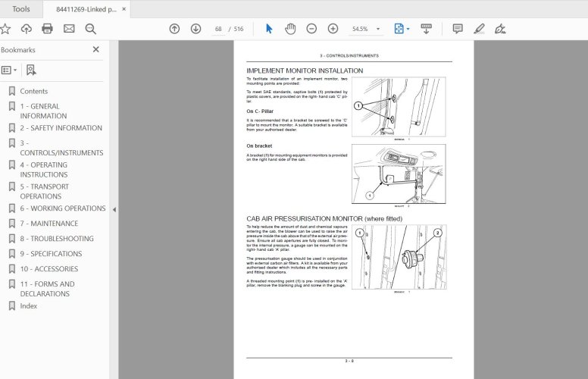Screen dimensions: 588x379
Task: Go to previous page with up arrow
Action: click(174, 29)
